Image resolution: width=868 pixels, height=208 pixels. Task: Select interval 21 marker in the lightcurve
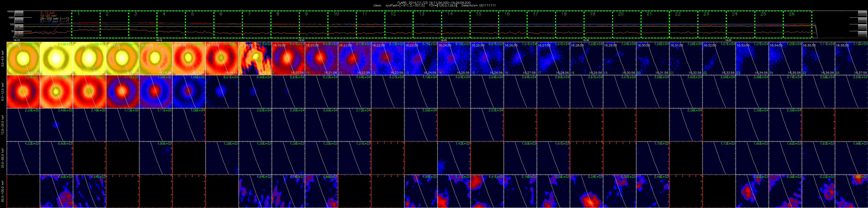pos(649,14)
